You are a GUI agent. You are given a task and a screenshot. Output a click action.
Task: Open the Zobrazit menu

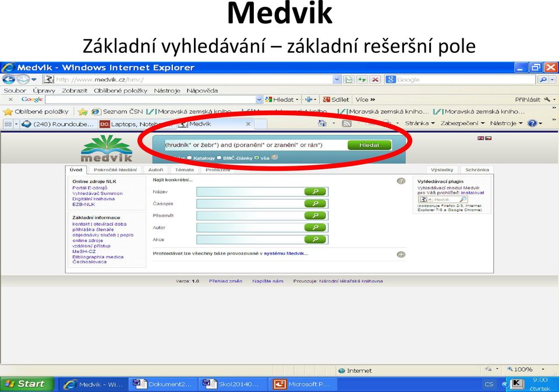(75, 90)
